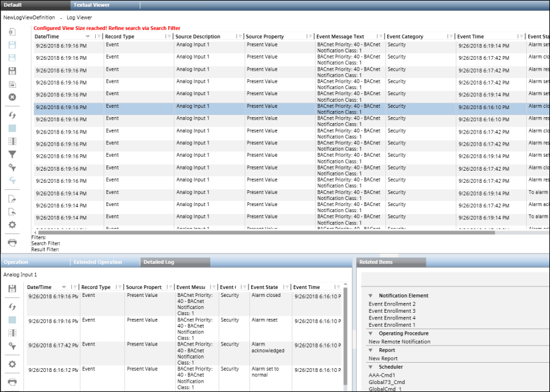Viewport: 550px width, 392px height.
Task: Open the Record Type column filter dropdown
Action: [x=169, y=37]
